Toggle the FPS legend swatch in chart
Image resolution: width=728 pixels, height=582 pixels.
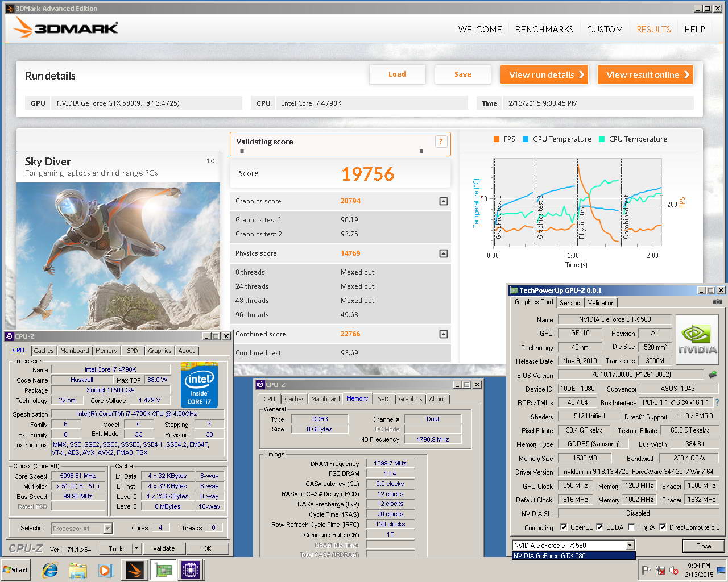pos(497,139)
